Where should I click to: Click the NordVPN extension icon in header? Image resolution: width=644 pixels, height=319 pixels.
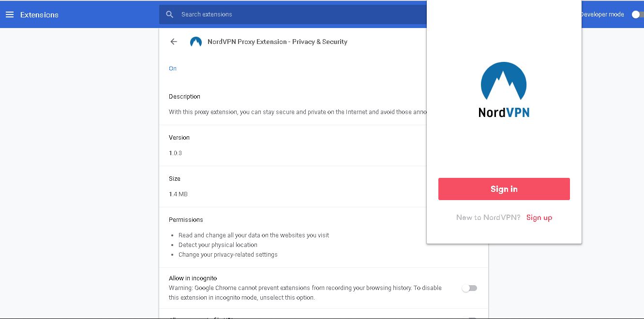pyautogui.click(x=196, y=42)
